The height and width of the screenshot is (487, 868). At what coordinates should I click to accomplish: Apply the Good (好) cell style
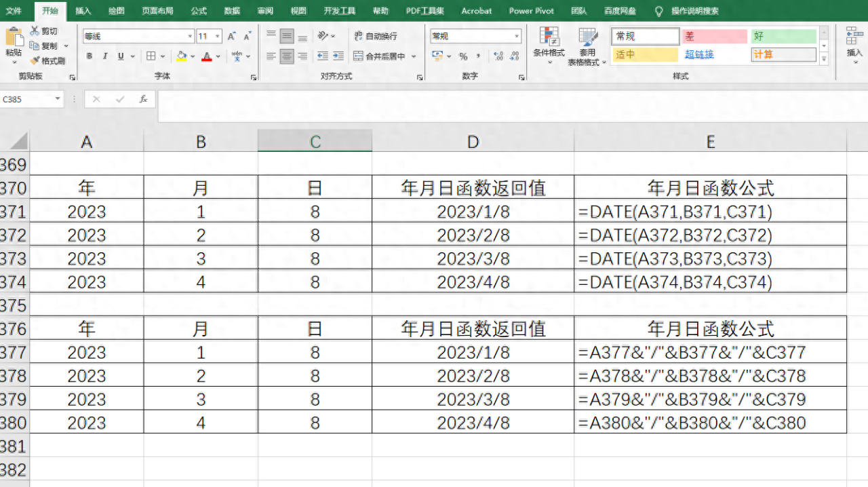pyautogui.click(x=783, y=36)
